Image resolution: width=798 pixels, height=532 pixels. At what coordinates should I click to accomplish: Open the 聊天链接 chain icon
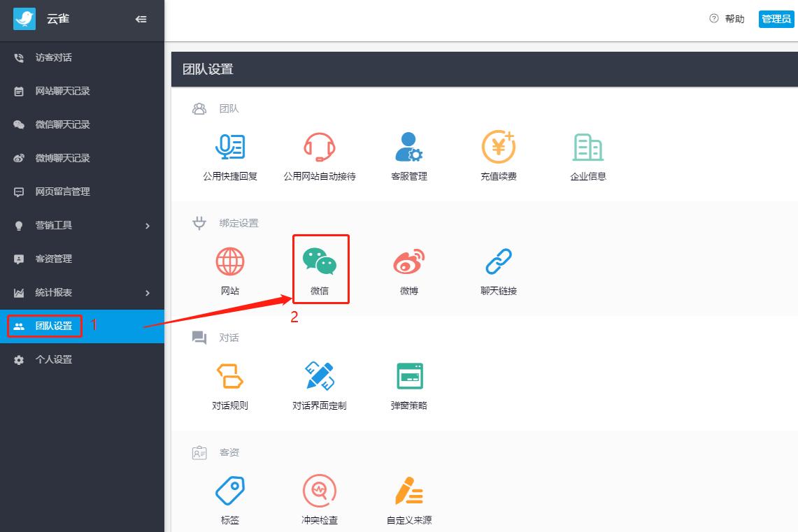coord(498,261)
